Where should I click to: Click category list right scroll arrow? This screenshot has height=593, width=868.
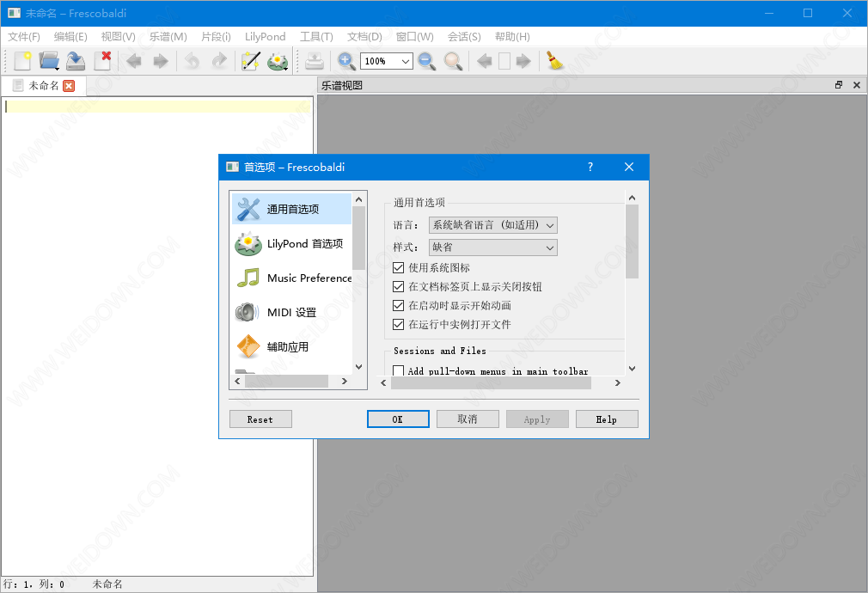coord(345,381)
